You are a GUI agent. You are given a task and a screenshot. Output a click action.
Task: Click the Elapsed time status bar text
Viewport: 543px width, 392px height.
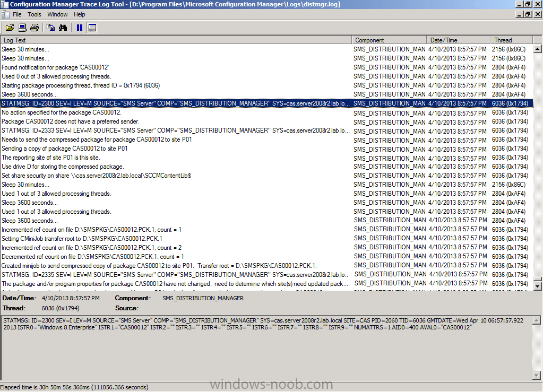pos(74,387)
